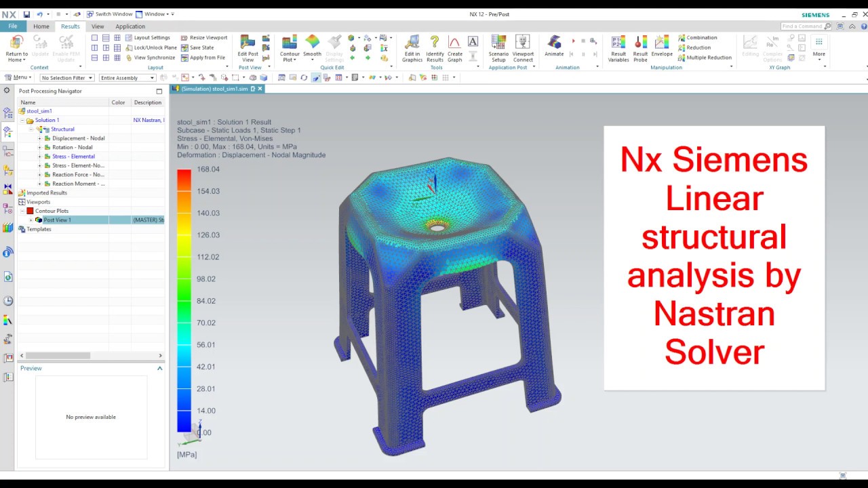
Task: Open Result Variables
Action: click(x=618, y=48)
